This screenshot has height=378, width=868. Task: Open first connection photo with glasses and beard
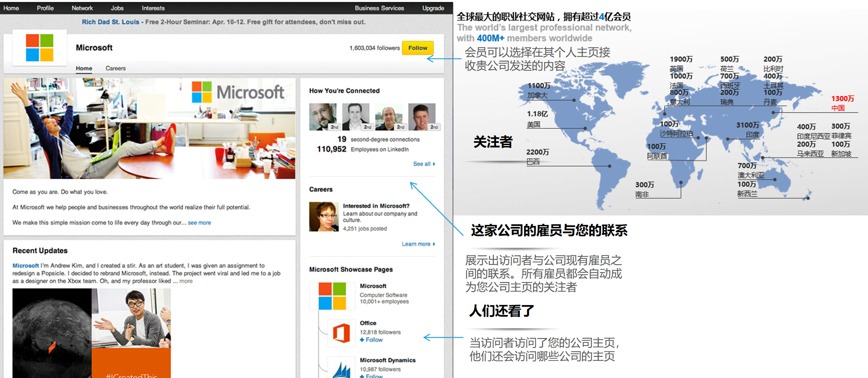pos(323,117)
